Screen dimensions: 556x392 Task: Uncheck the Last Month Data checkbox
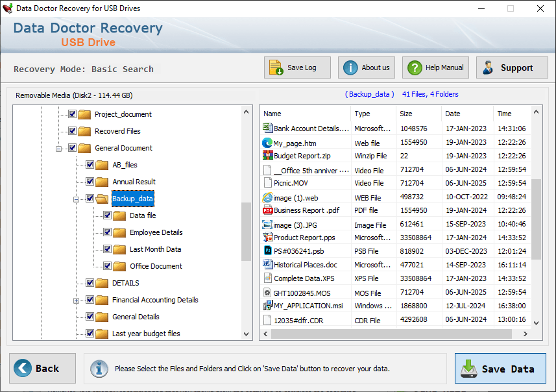(x=107, y=249)
